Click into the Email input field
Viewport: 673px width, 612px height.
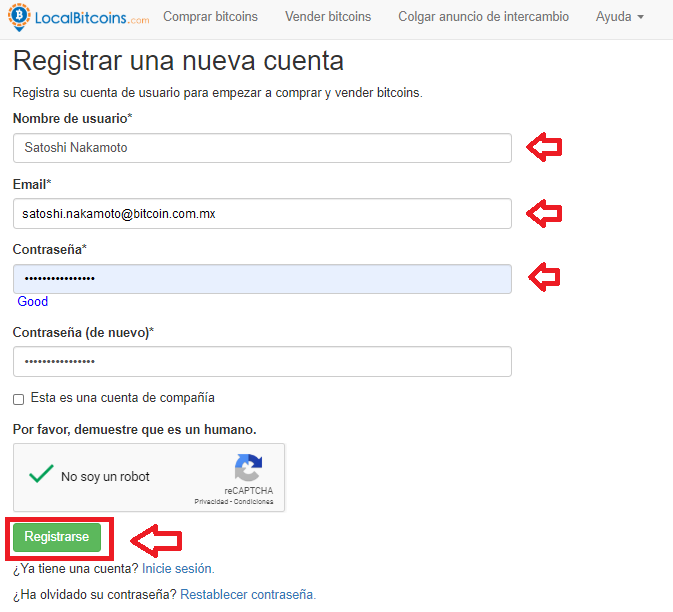coord(262,213)
